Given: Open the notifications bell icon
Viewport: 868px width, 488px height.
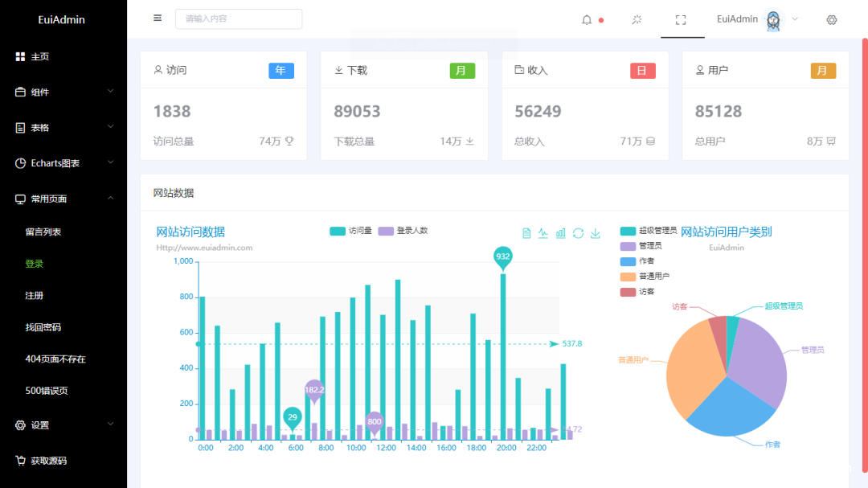Looking at the screenshot, I should click(x=586, y=20).
